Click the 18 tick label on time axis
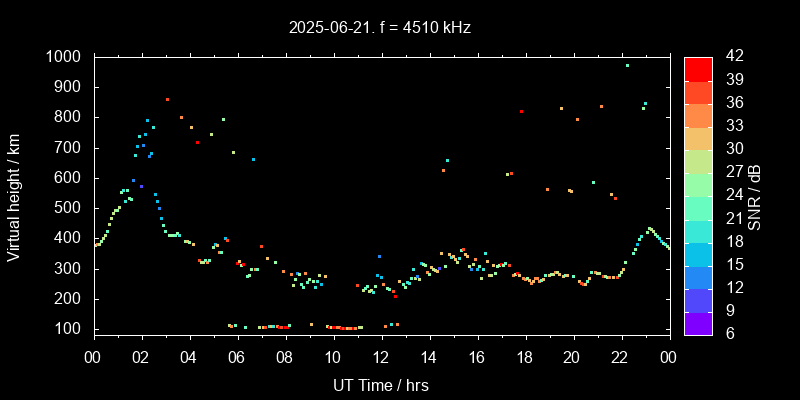Viewport: 800px width, 400px height. pyautogui.click(x=525, y=358)
